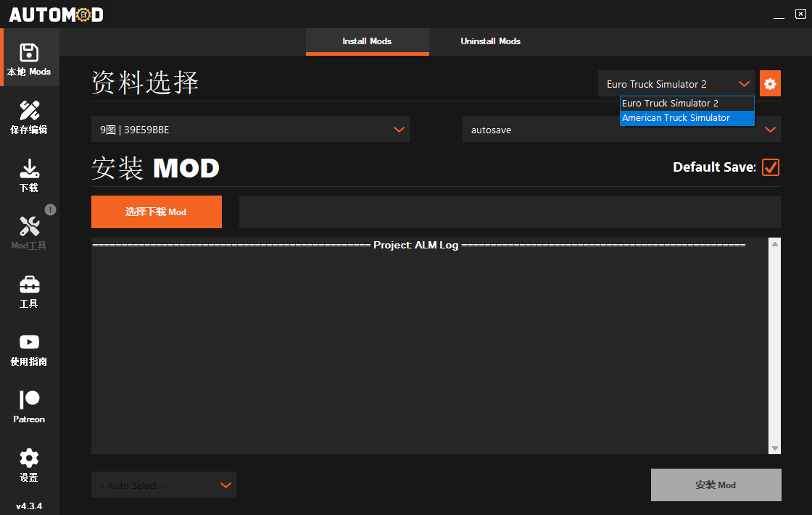Viewport: 812px width, 515px height.
Task: Click the log scrollbar up arrow
Action: [x=775, y=244]
